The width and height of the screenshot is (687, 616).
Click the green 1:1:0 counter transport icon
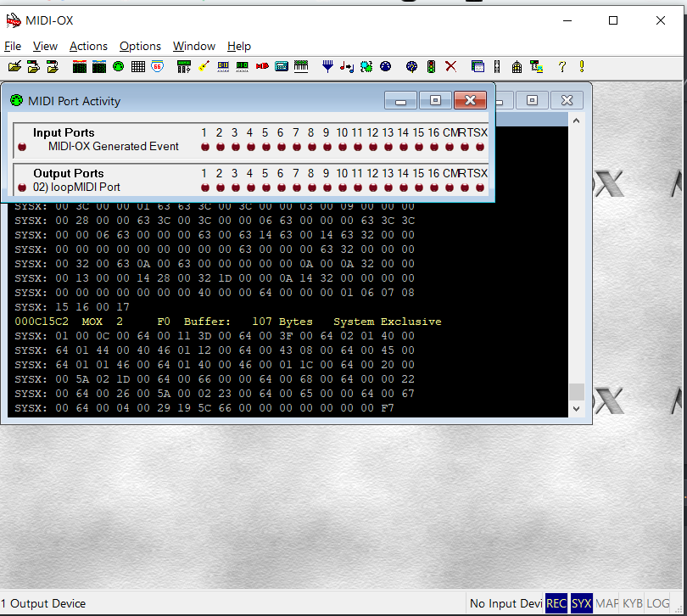tap(243, 67)
